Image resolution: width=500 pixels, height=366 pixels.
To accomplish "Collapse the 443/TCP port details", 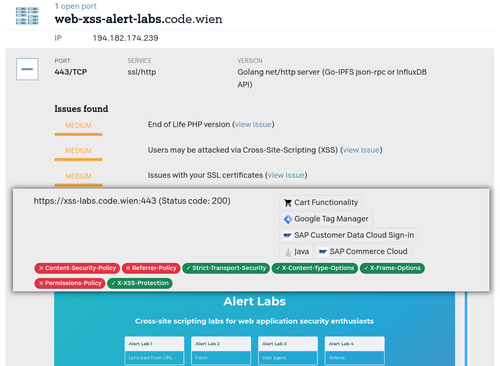I will pyautogui.click(x=27, y=69).
